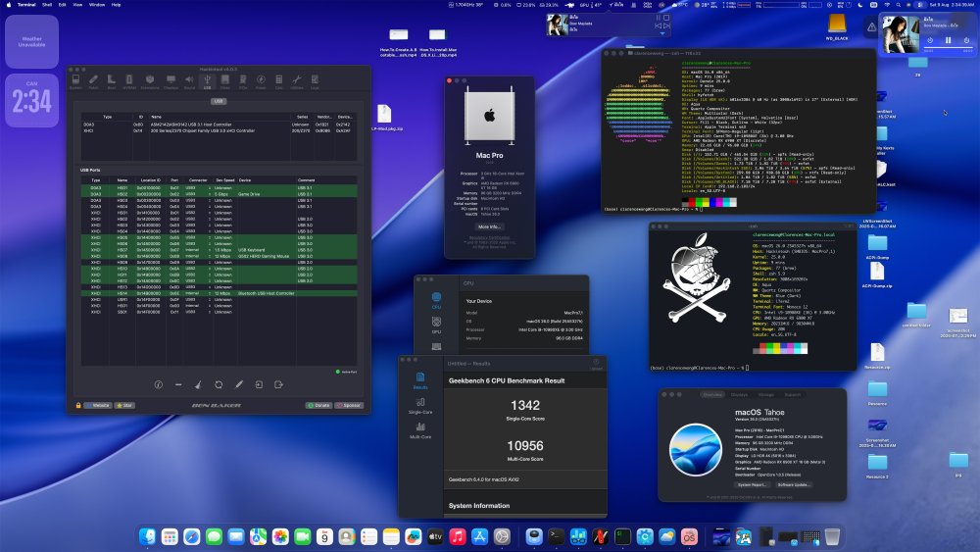Click the minus remove-port icon in Hackintool

[178, 384]
